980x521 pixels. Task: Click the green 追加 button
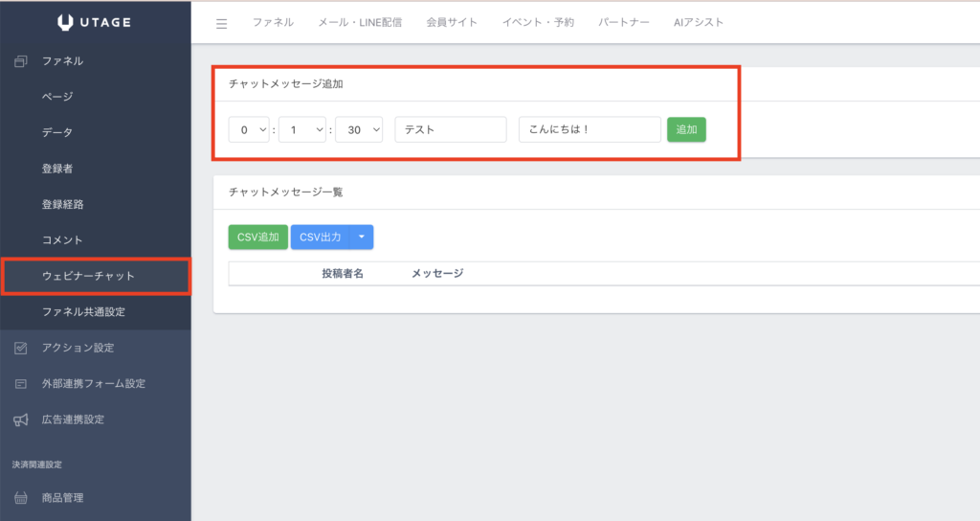pos(686,129)
